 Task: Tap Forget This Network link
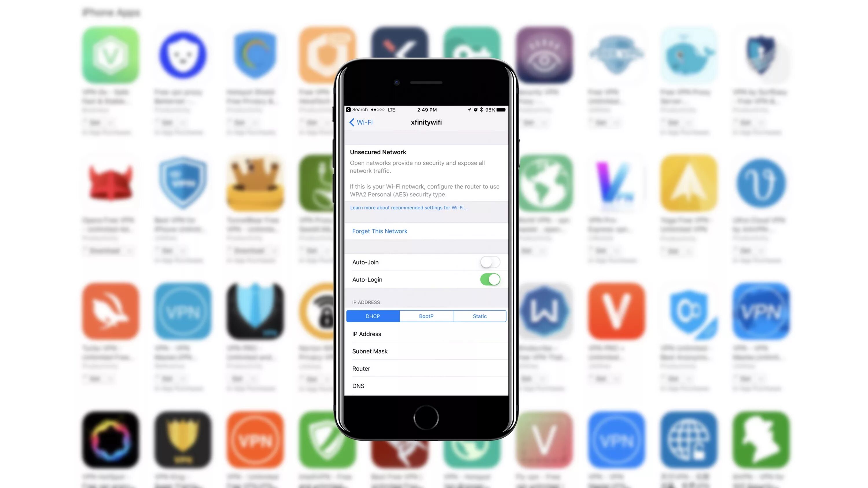tap(380, 231)
